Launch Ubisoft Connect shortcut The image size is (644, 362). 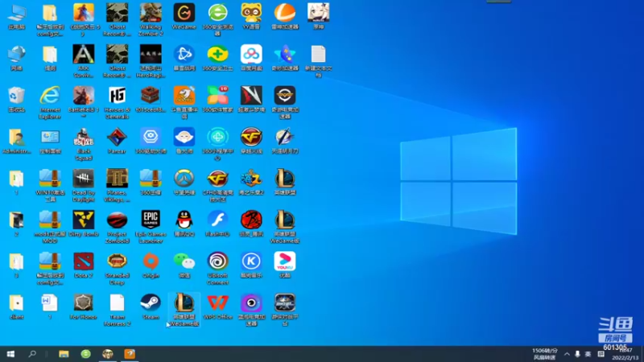point(217,269)
